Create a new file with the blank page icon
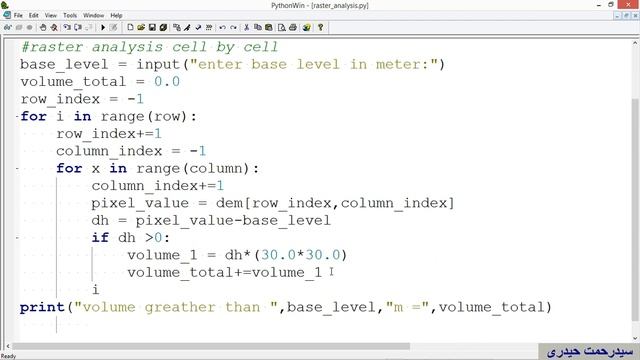The image size is (640, 360). [130, 27]
